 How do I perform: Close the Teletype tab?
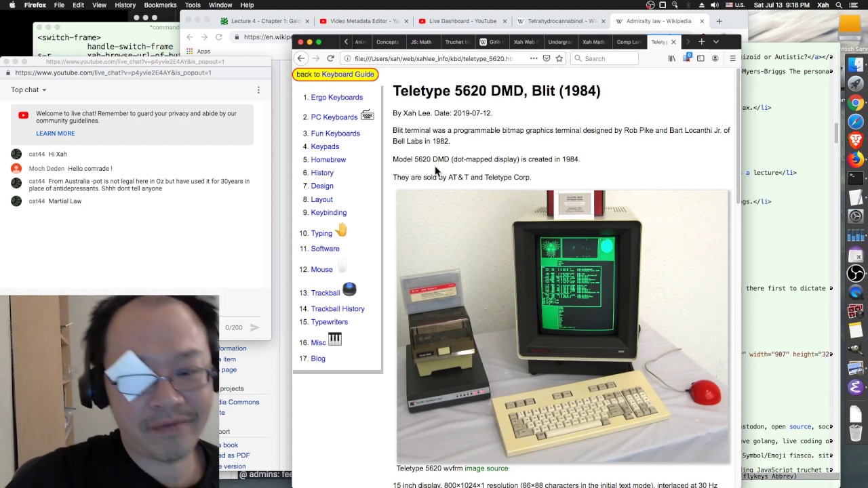(673, 42)
